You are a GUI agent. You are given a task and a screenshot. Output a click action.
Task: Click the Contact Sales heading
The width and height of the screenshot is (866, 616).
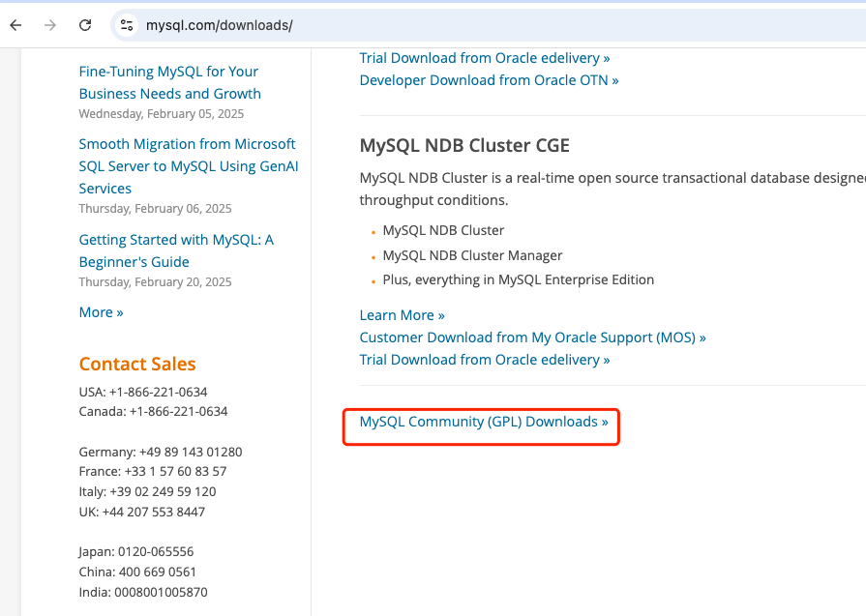click(137, 365)
